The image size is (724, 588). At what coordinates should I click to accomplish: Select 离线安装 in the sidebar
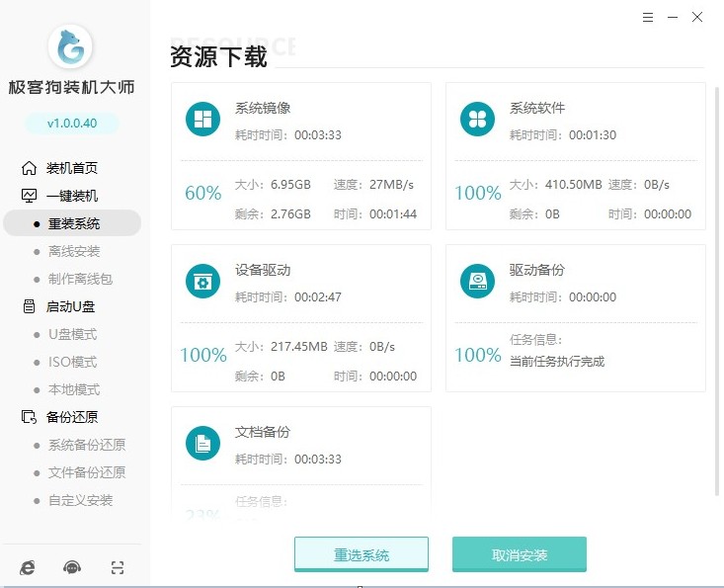(x=74, y=251)
